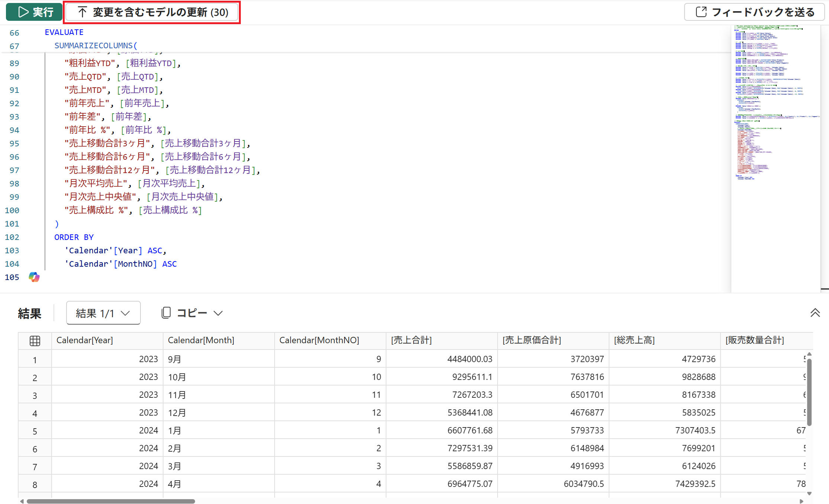Collapse results pane with double chevron icon
Viewport: 829px width, 504px height.
pos(815,313)
